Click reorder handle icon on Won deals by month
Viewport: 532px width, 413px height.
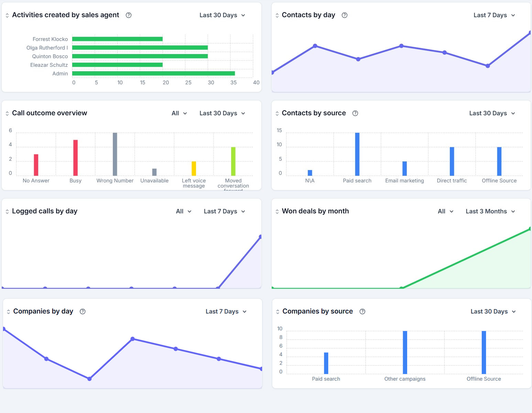(x=277, y=212)
